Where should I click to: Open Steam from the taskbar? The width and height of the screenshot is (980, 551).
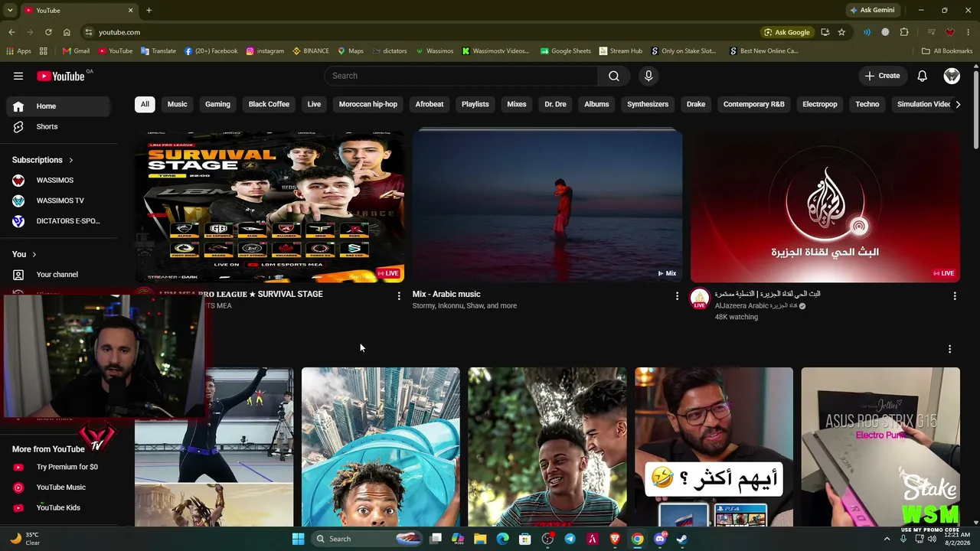click(x=681, y=539)
